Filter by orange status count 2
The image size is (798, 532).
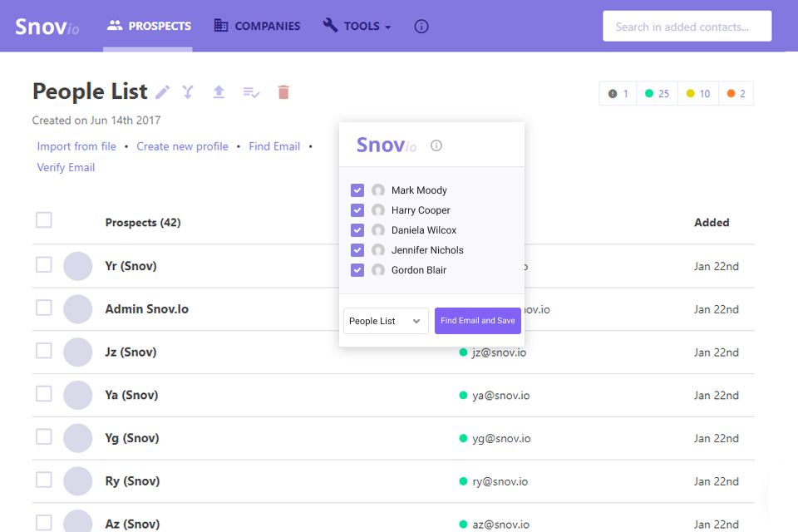(736, 94)
